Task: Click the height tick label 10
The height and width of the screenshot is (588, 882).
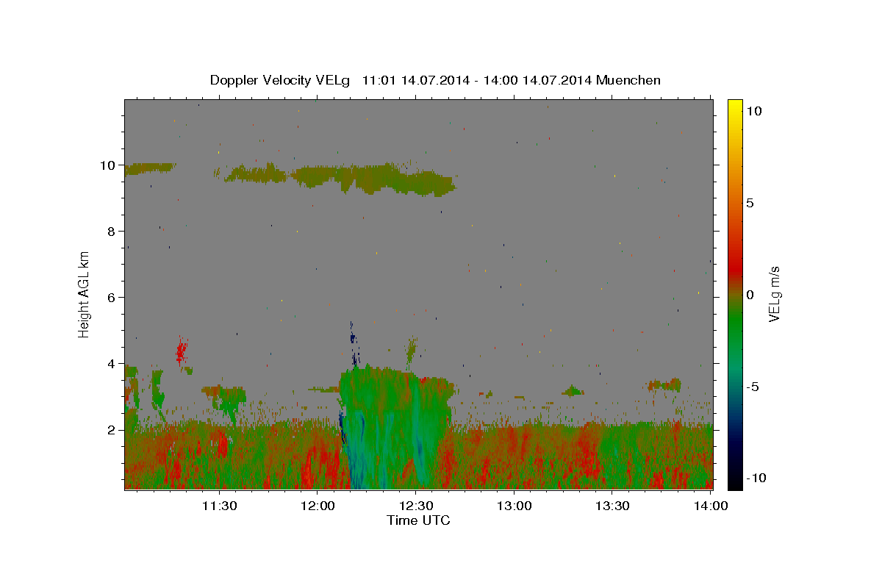Action: point(110,165)
